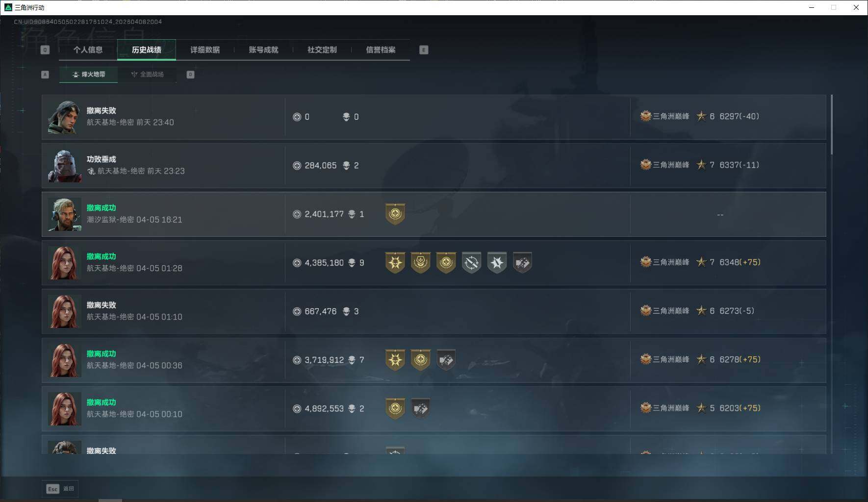Click the last grey medal in the 00:10 match
Image resolution: width=868 pixels, height=502 pixels.
click(420, 409)
